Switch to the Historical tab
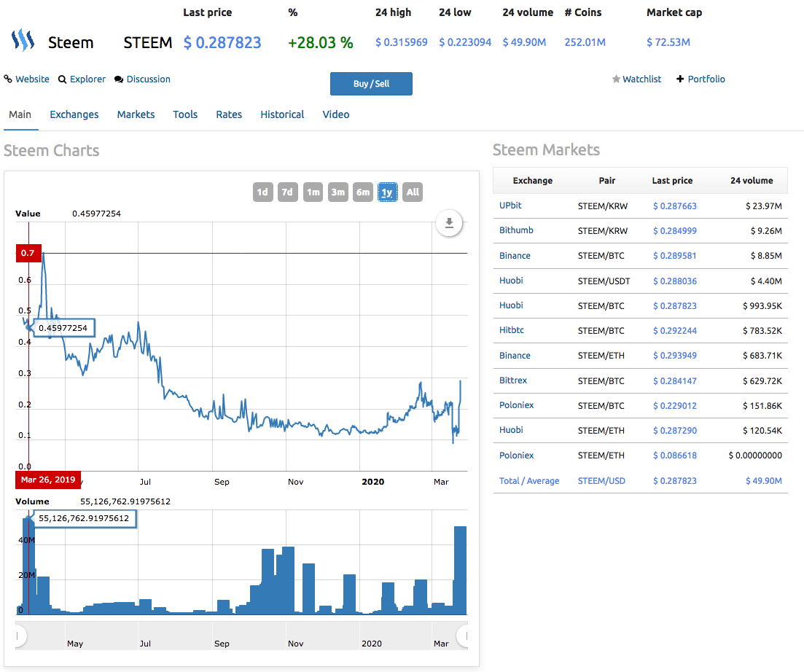 282,114
